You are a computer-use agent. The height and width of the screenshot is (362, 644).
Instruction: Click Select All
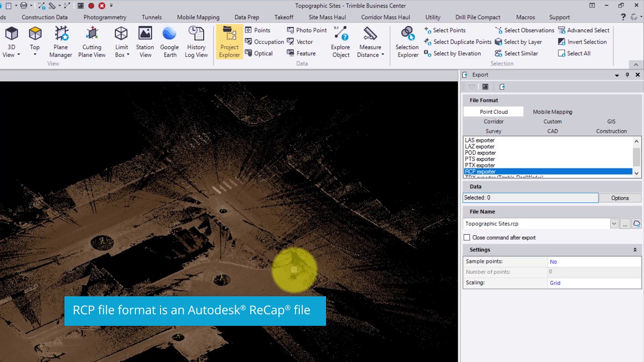tap(574, 53)
